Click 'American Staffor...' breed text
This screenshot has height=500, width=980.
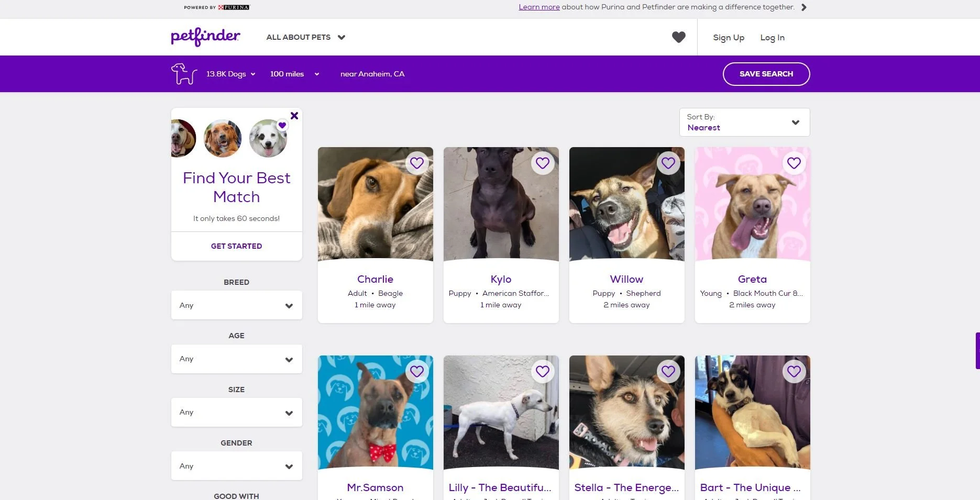[x=516, y=293]
